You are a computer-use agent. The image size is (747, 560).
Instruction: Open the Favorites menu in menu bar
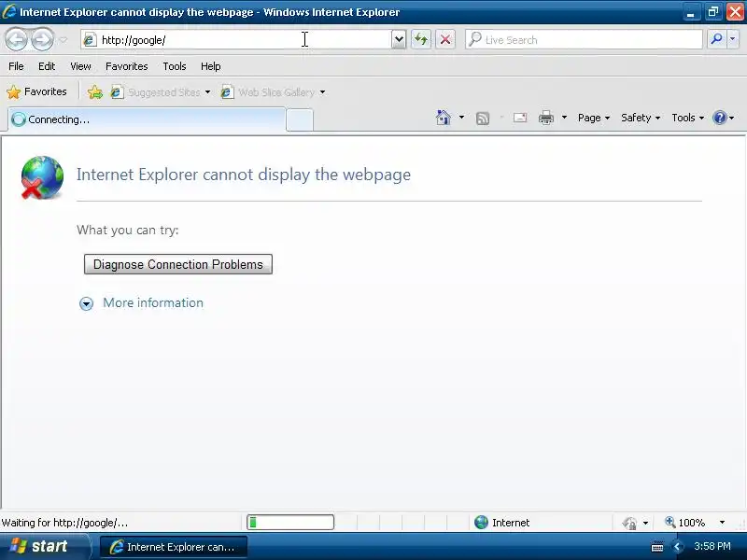[x=127, y=66]
